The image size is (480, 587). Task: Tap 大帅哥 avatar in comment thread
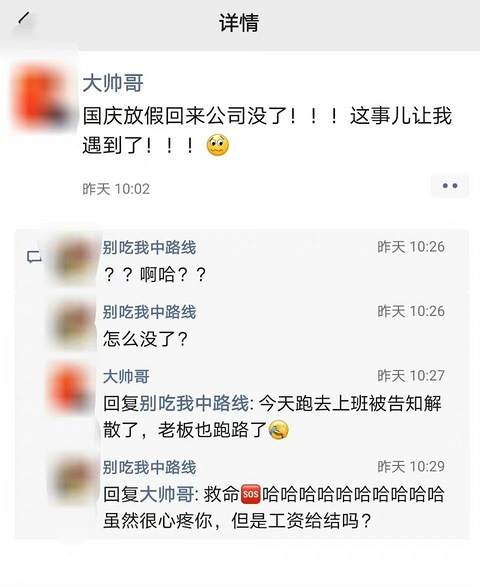click(x=73, y=388)
